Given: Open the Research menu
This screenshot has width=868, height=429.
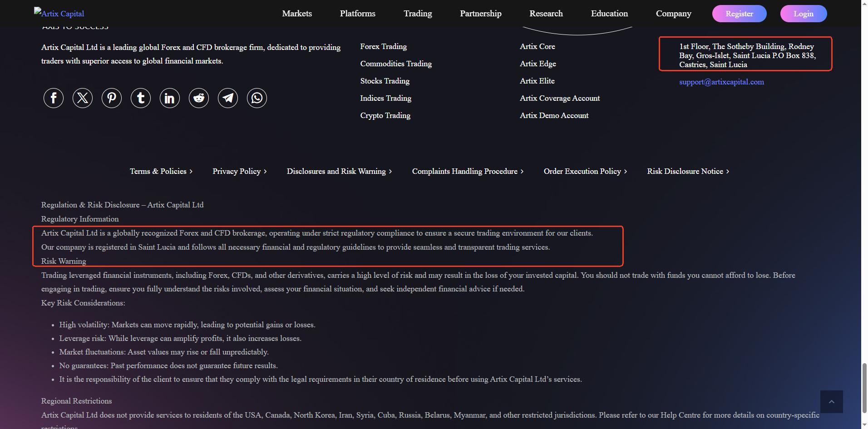Looking at the screenshot, I should point(546,14).
